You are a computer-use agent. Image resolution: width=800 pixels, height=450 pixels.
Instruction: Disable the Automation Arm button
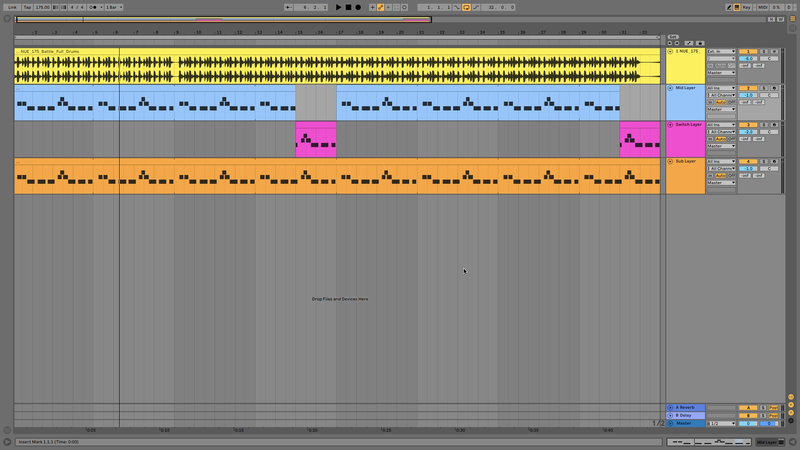(381, 7)
